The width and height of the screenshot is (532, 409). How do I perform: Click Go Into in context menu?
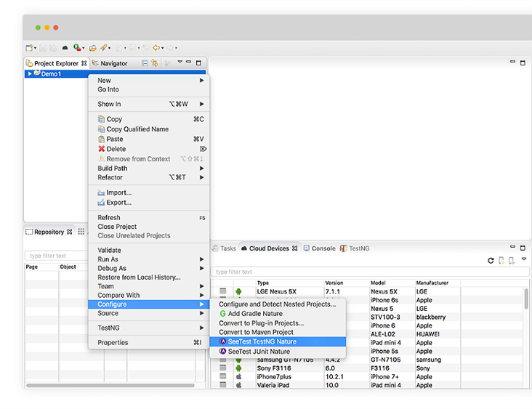tap(149, 89)
